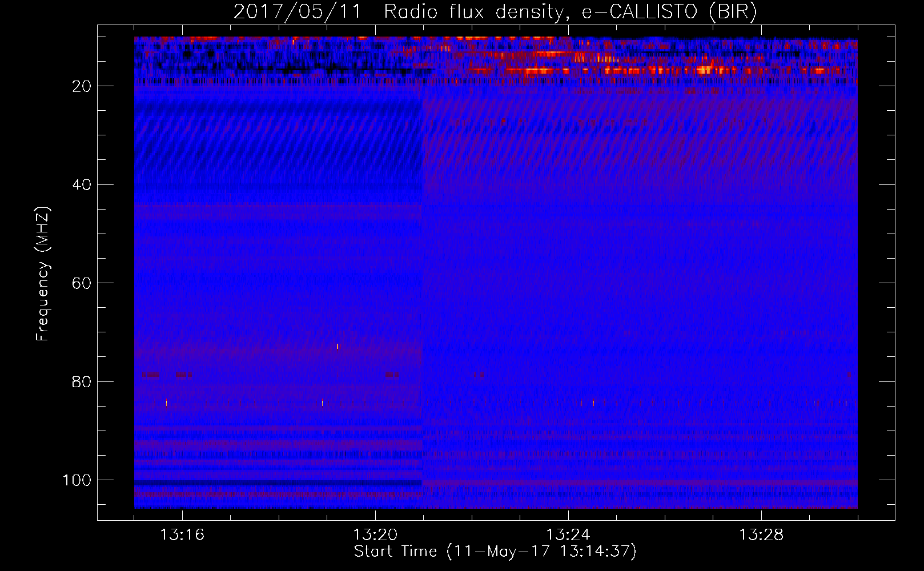Viewport: 924px width, 571px height.
Task: Click the Start Time axis caption
Action: [495, 552]
